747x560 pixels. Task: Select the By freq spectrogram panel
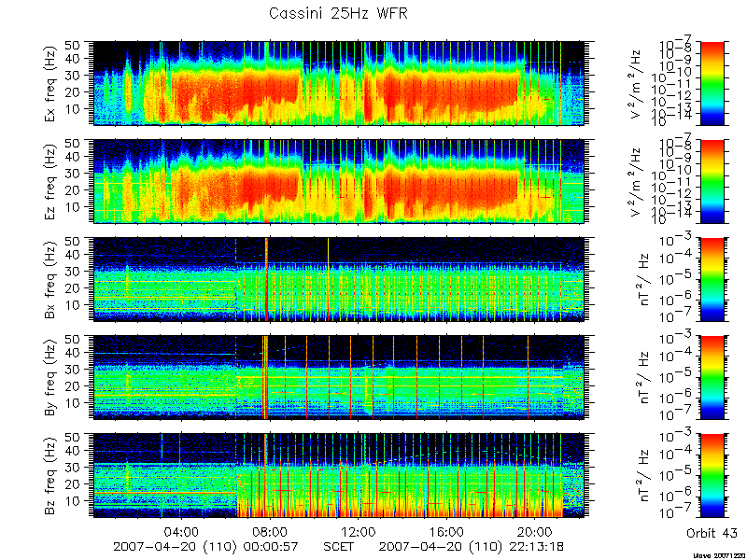(x=338, y=377)
